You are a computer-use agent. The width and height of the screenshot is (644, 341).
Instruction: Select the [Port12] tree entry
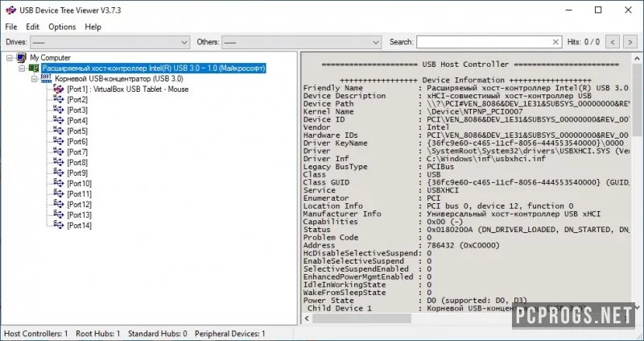79,205
